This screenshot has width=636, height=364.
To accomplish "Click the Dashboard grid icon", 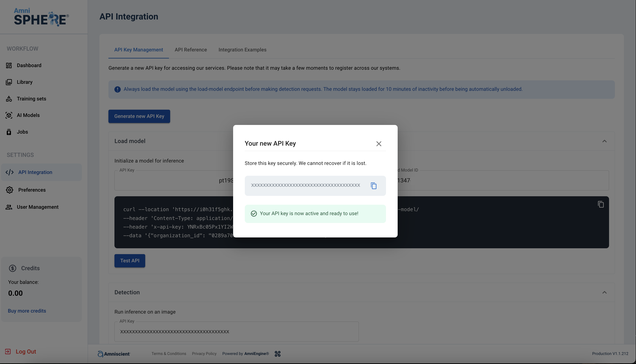I will click(x=9, y=65).
